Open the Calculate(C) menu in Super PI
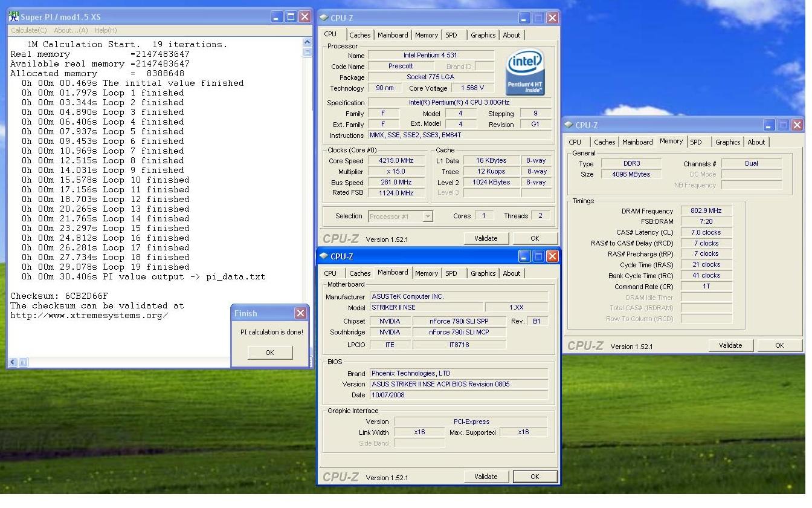The image size is (812, 508). click(29, 30)
